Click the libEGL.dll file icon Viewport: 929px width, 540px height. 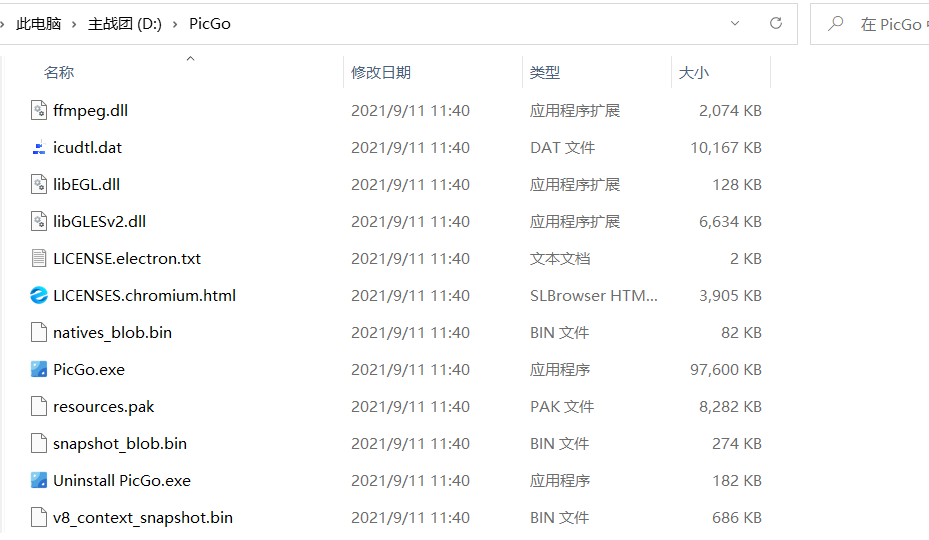coord(39,184)
